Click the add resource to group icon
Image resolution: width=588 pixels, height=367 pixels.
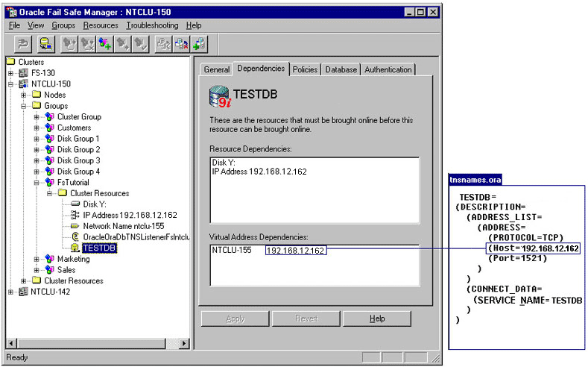point(199,44)
